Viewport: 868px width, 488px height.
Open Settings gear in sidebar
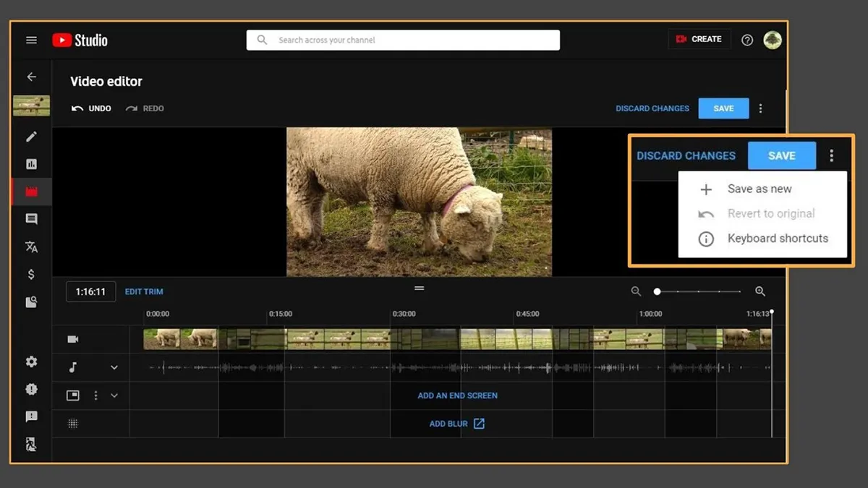(x=31, y=361)
